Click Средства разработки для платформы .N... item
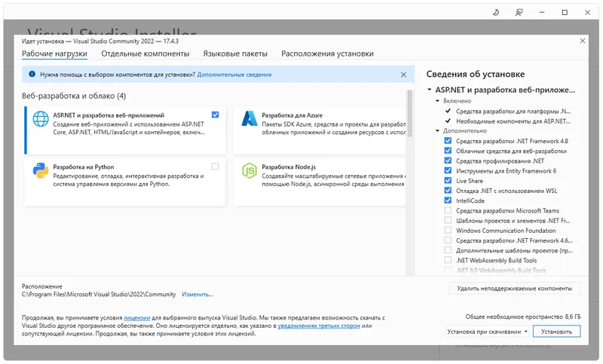Screen dimensions: 603x364 [x=513, y=111]
